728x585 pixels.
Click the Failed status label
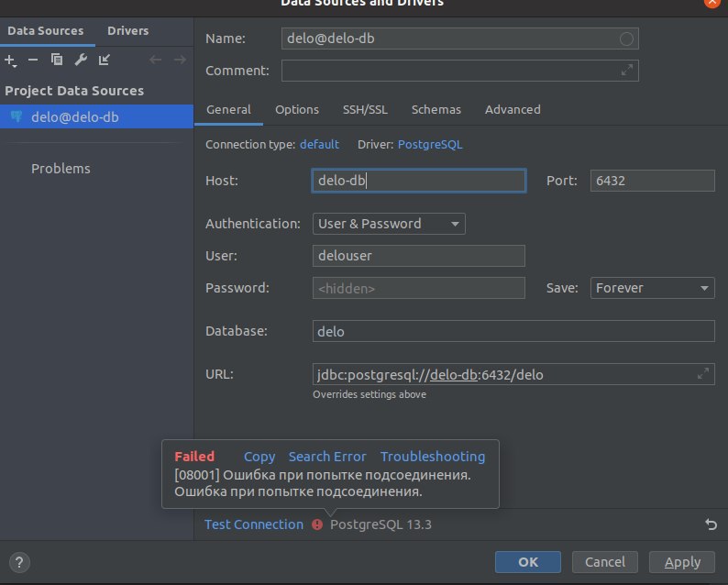point(194,457)
